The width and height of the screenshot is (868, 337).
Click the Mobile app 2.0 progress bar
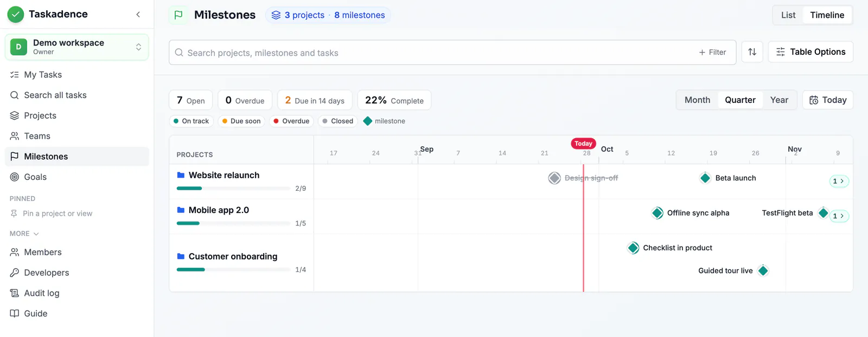tap(233, 223)
